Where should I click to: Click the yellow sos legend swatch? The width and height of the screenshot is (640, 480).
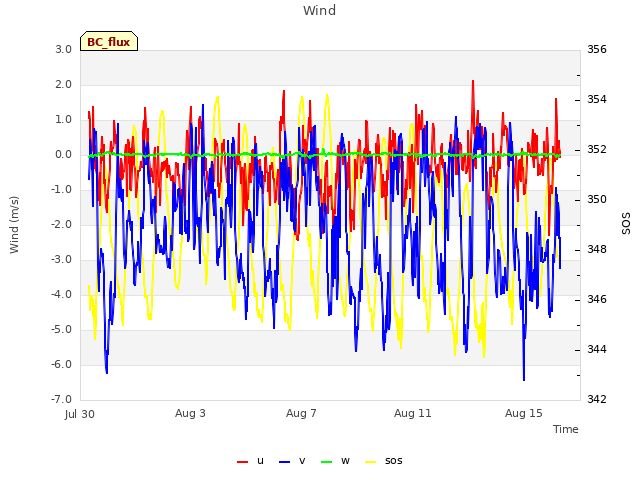pyautogui.click(x=370, y=462)
